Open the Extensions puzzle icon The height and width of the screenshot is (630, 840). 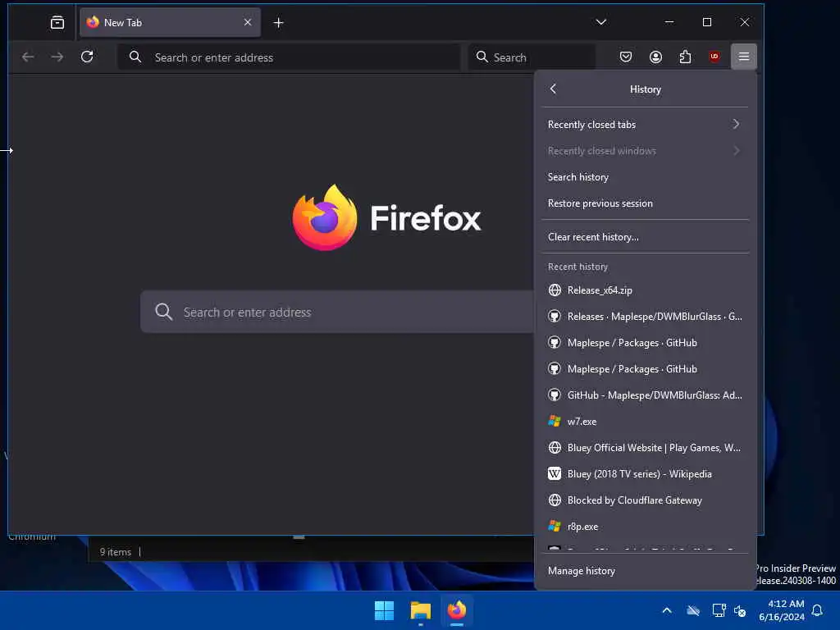pos(685,57)
